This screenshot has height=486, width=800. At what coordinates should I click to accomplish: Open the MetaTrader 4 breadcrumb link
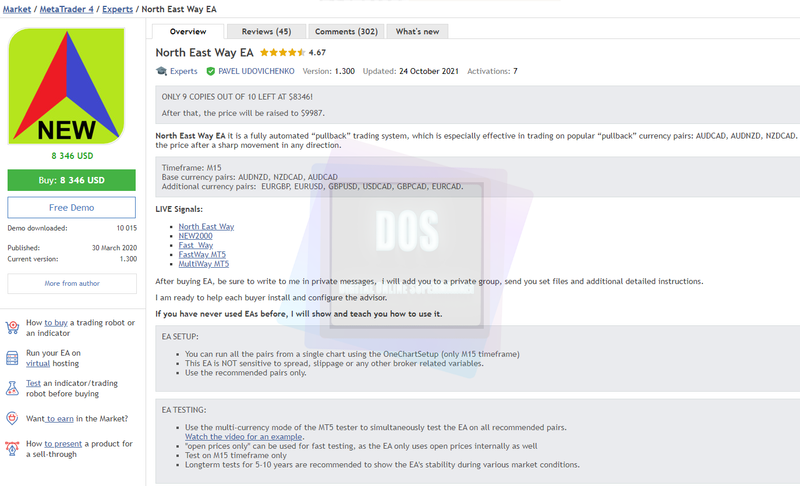(66, 9)
